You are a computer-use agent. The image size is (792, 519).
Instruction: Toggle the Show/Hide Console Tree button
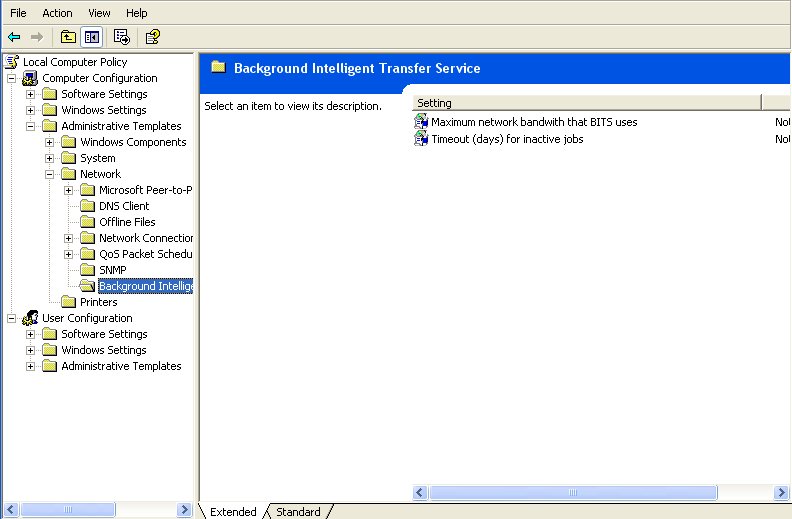click(x=91, y=37)
